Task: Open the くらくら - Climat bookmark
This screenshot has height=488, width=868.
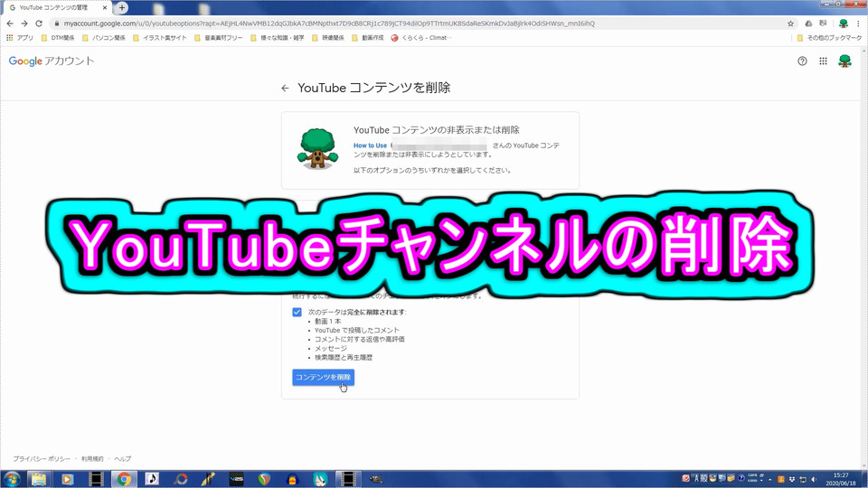Action: click(421, 38)
